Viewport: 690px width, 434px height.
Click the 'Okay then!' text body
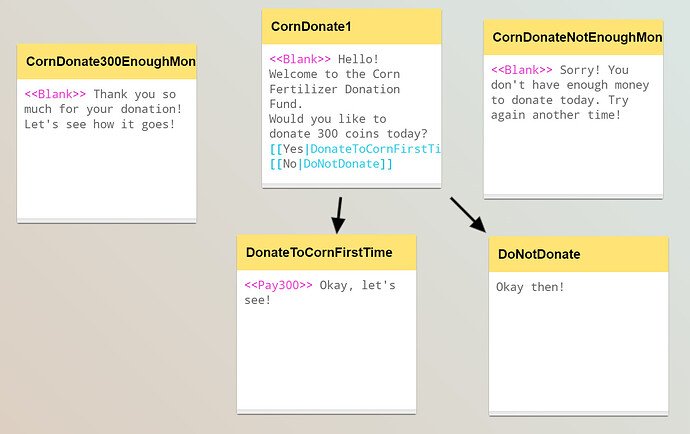coord(530,287)
